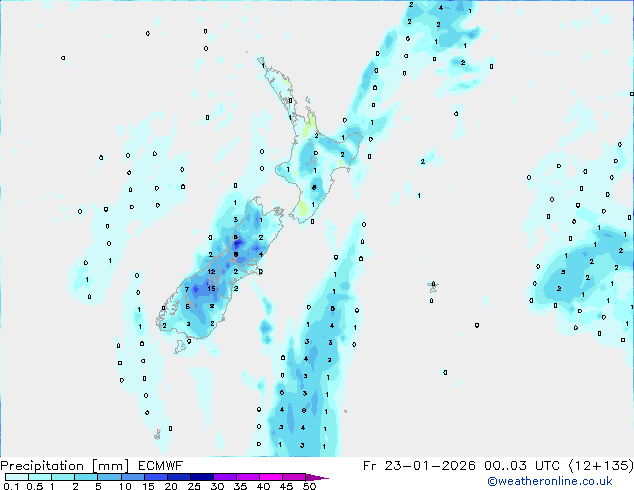Click the 45–50 mm legend swatch
This screenshot has width=634, height=490.
point(294,477)
